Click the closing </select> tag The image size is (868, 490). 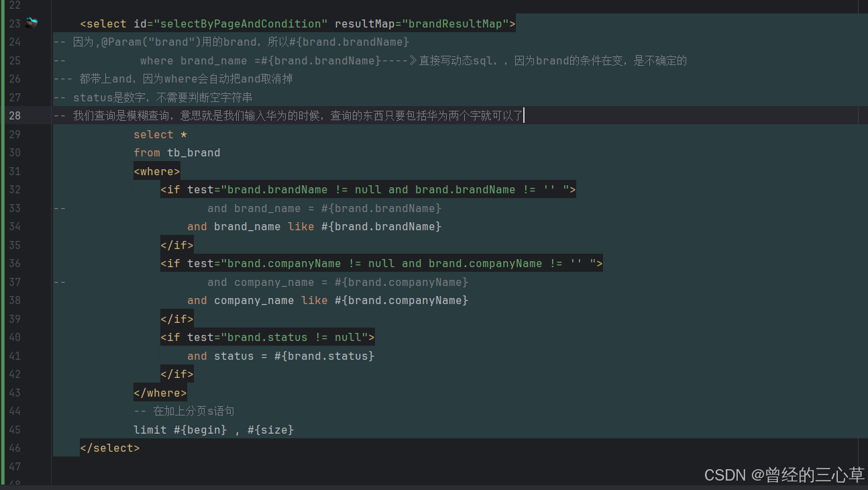[x=110, y=448]
